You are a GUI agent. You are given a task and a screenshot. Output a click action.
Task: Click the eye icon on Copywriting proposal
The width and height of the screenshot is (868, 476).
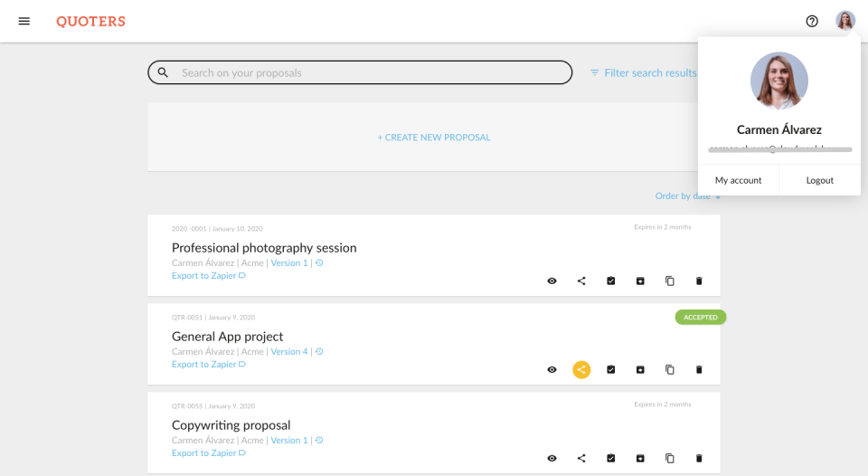click(x=552, y=459)
